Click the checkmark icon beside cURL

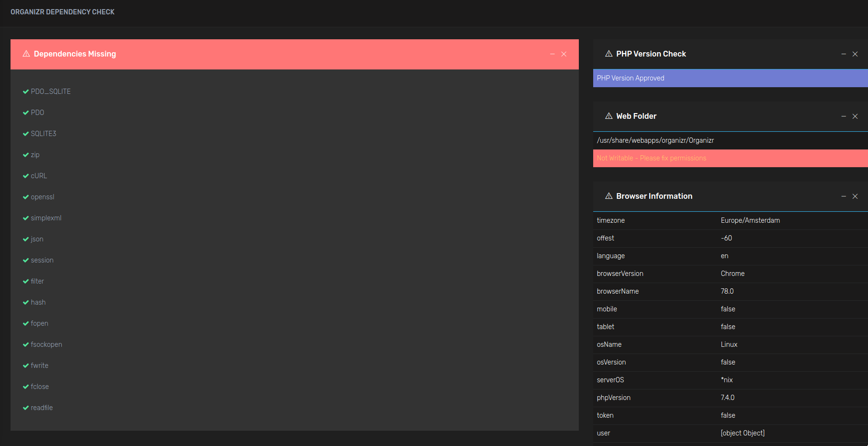click(x=25, y=175)
